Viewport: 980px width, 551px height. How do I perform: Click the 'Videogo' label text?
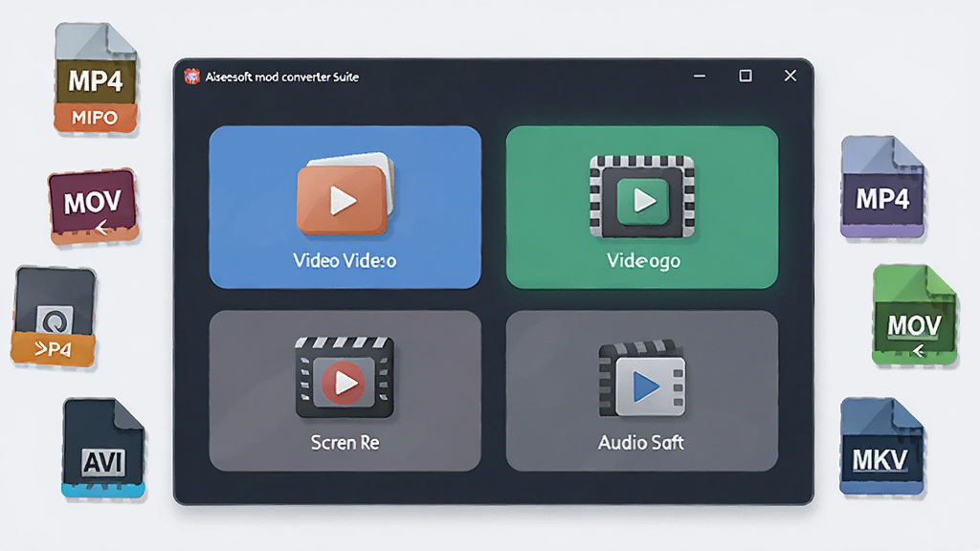pyautogui.click(x=643, y=260)
